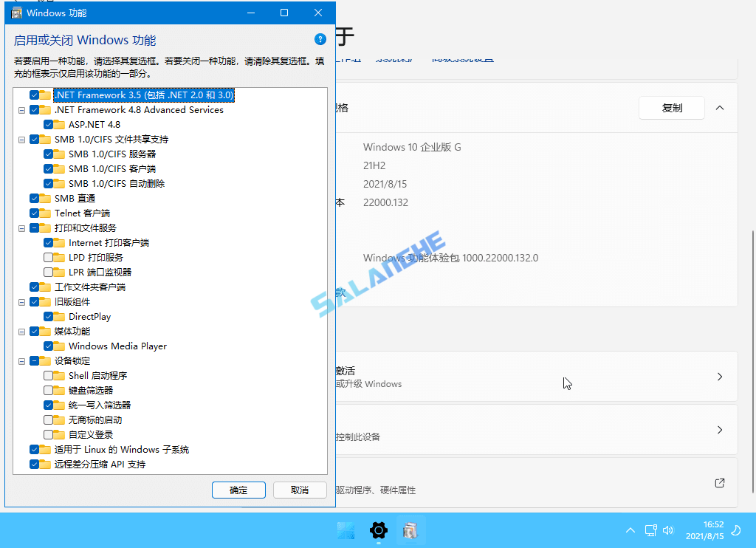Click 取消 to dismiss the dialog

(300, 490)
